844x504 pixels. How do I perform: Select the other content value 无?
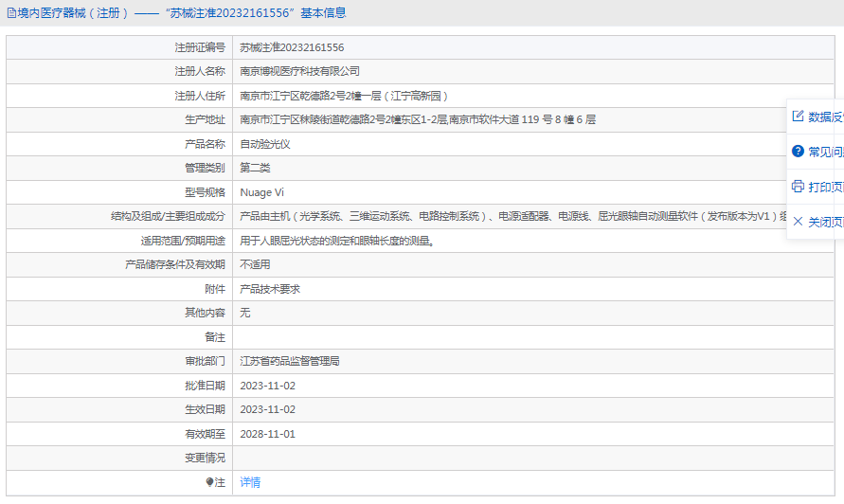click(245, 313)
